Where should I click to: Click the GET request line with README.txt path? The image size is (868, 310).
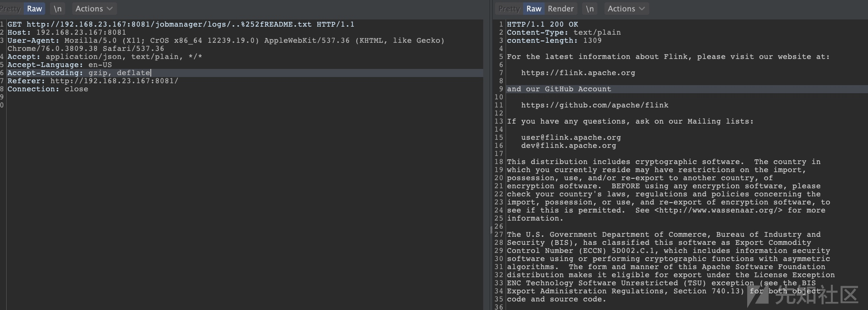tap(181, 24)
